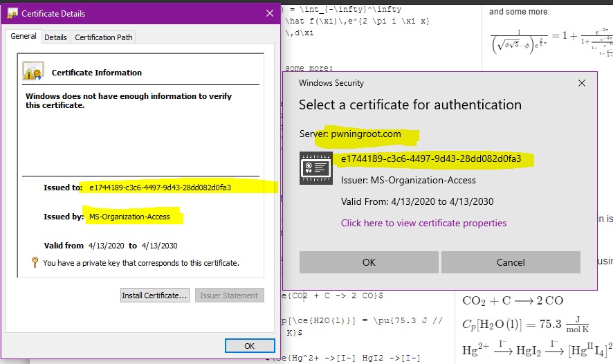Click the MS-Organization-Access issued by value
Viewport: 613px width, 364px height.
coord(129,217)
